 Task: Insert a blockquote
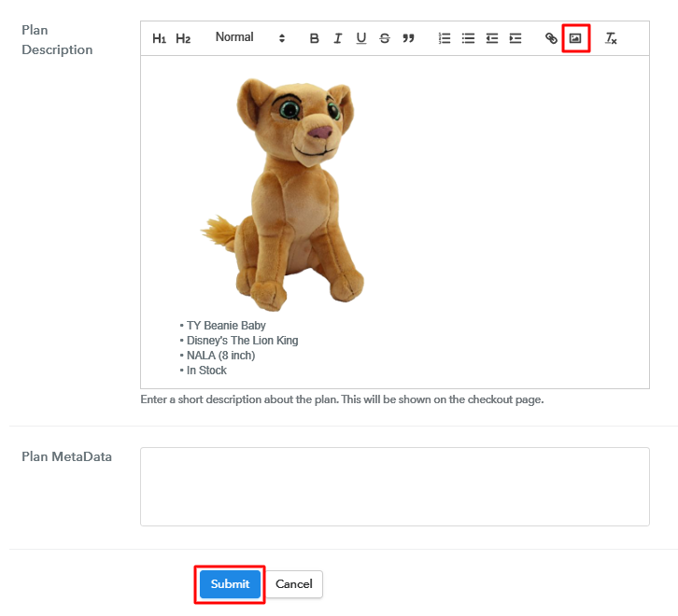[408, 38]
